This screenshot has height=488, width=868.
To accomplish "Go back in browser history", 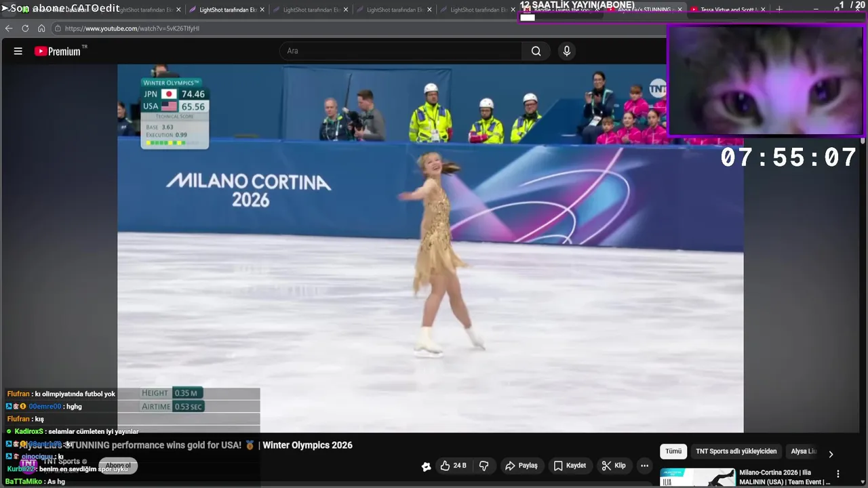I will click(9, 28).
